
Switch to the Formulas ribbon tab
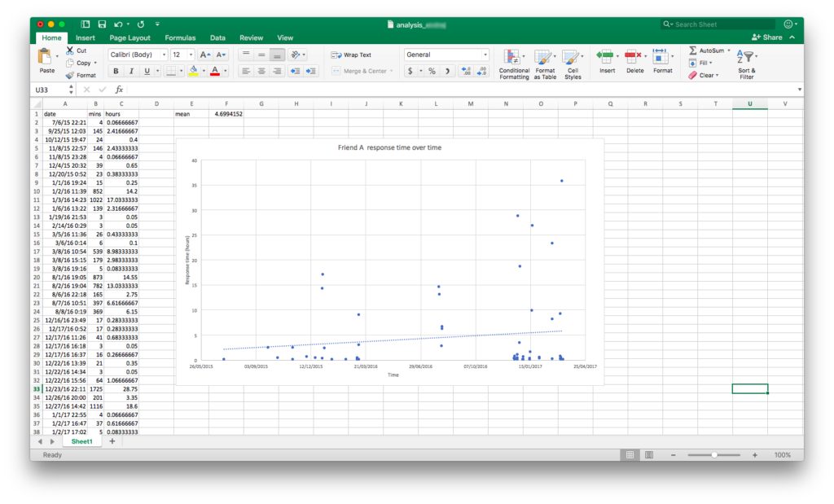tap(180, 37)
